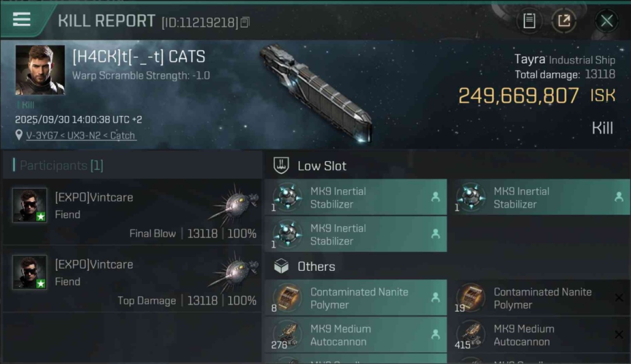The height and width of the screenshot is (364, 631).
Task: Open the hamburger menu icon
Action: [x=22, y=19]
